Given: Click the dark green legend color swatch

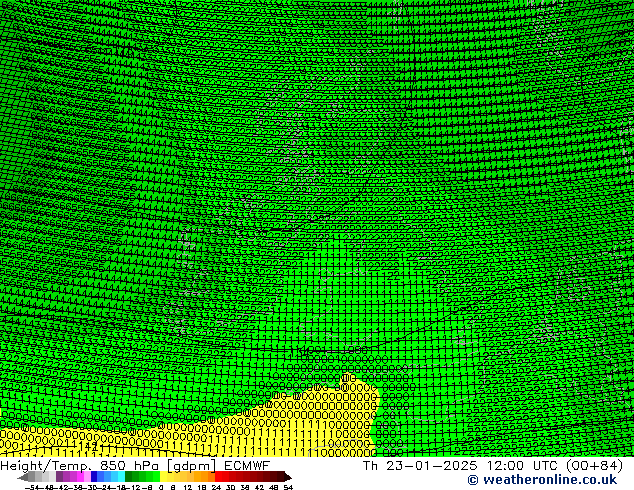Looking at the screenshot, I should pos(128,477).
